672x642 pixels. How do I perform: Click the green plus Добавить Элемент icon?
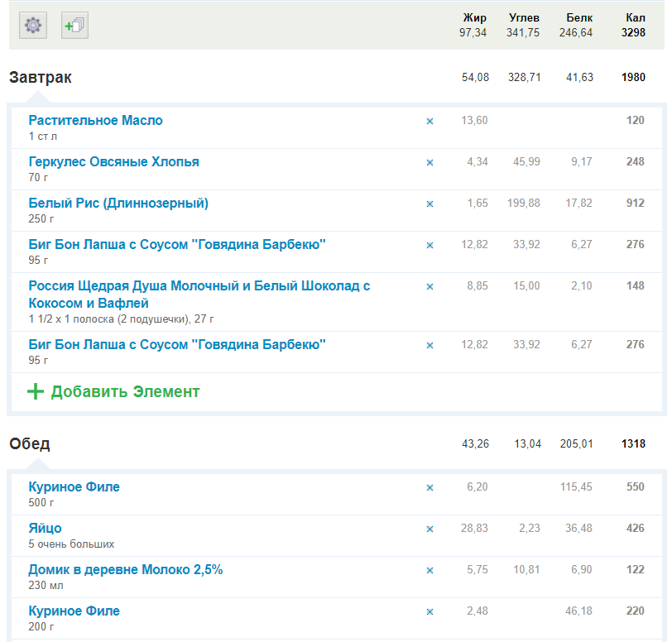click(36, 391)
